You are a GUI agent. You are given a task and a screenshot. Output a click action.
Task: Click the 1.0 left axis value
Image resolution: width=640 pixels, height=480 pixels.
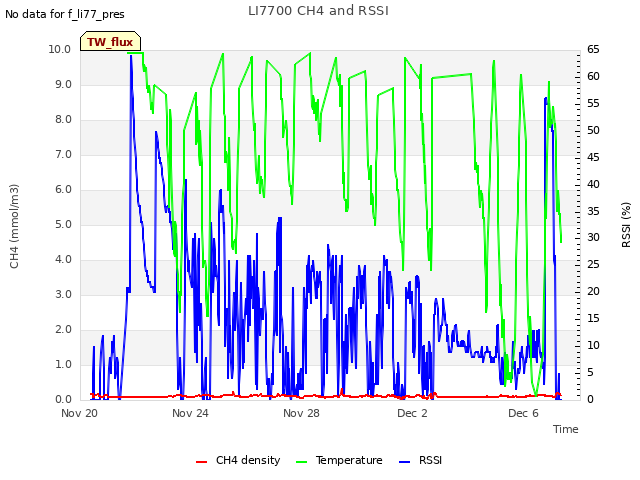click(63, 364)
